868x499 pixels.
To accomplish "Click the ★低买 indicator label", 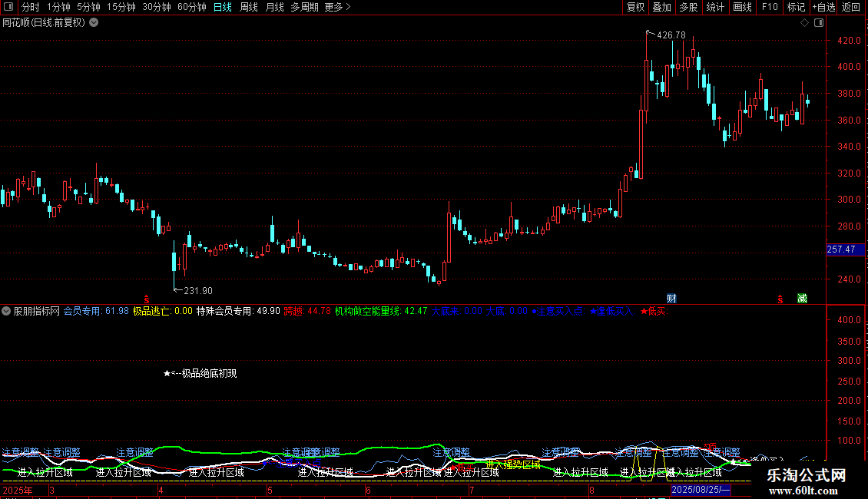I will click(654, 312).
